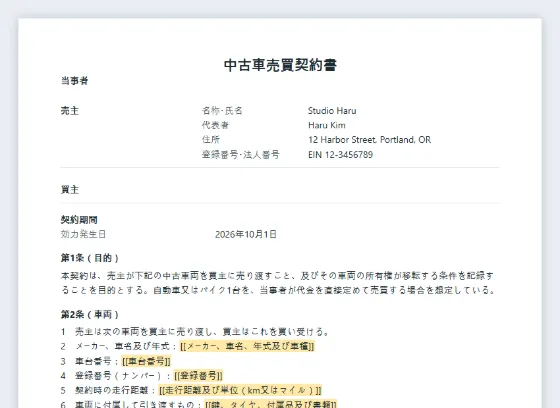Viewport: 560px width, 408px height.
Task: Select the address 12 Harbor Street, Portland, OR
Action: 369,140
